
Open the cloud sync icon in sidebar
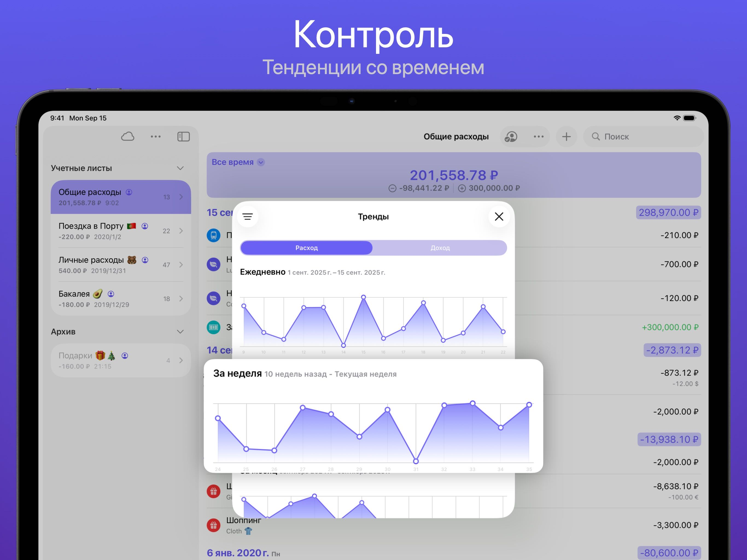click(x=128, y=137)
